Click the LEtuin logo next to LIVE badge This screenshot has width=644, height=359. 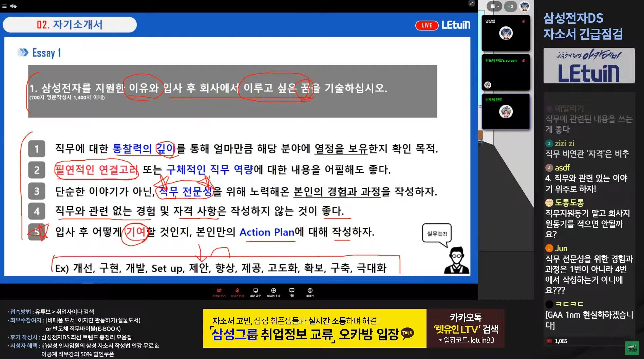456,25
